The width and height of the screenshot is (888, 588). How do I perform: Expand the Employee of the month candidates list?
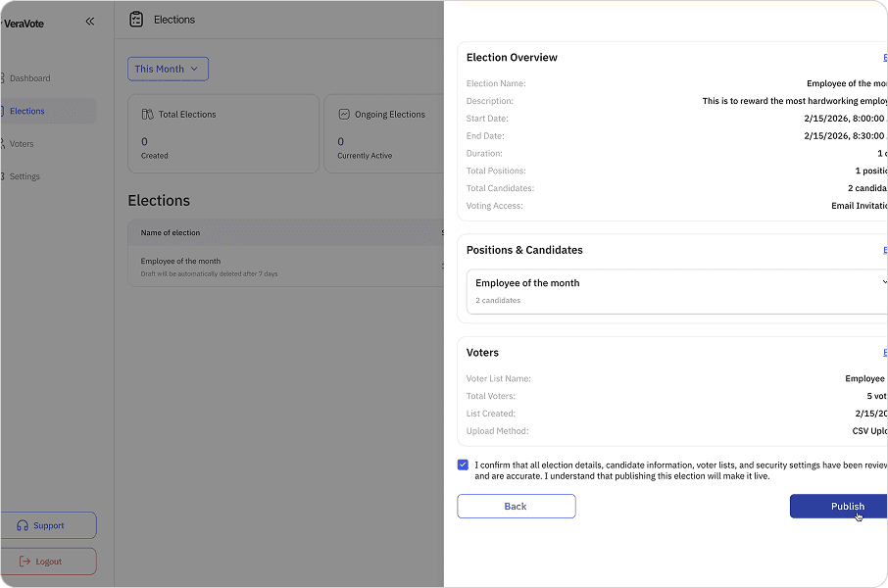click(x=880, y=281)
